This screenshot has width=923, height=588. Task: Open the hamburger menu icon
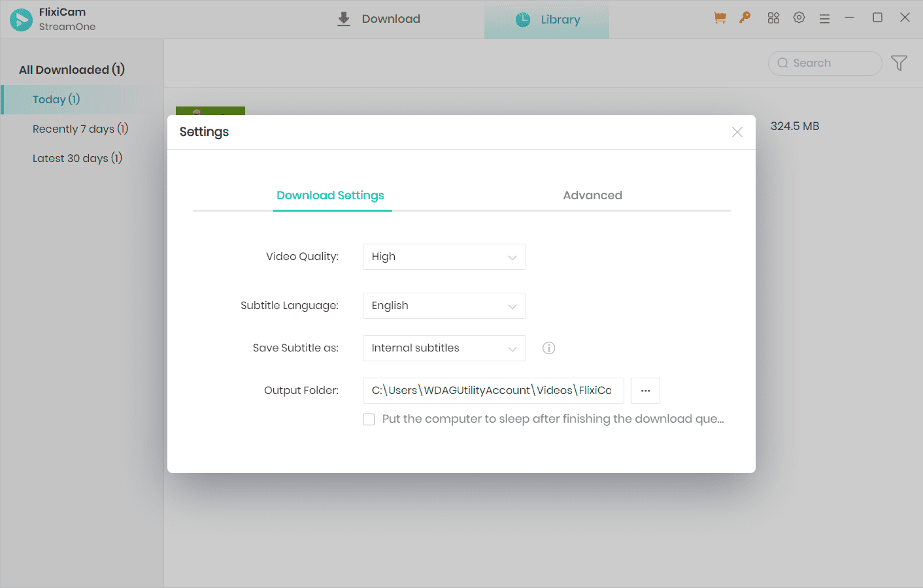coord(824,19)
